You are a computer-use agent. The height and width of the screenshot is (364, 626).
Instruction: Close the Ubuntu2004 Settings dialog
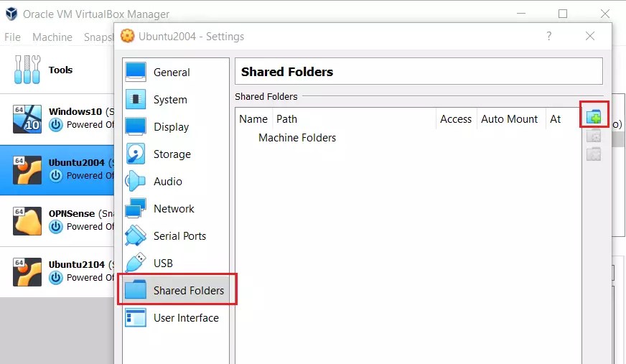click(590, 36)
